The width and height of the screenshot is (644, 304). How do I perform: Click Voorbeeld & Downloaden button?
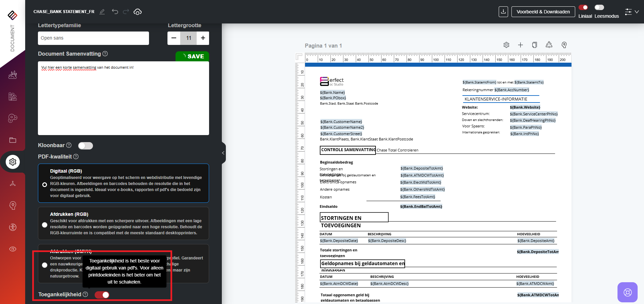coord(543,12)
